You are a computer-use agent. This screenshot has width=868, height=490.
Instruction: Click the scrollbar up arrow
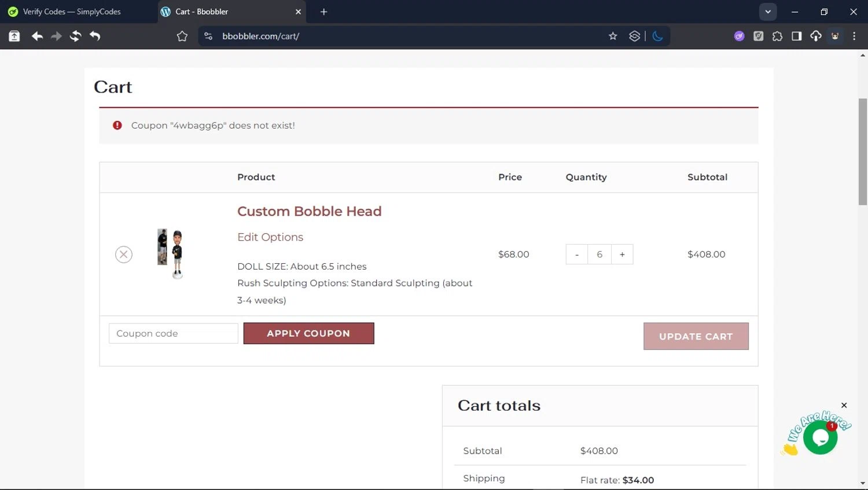(863, 56)
